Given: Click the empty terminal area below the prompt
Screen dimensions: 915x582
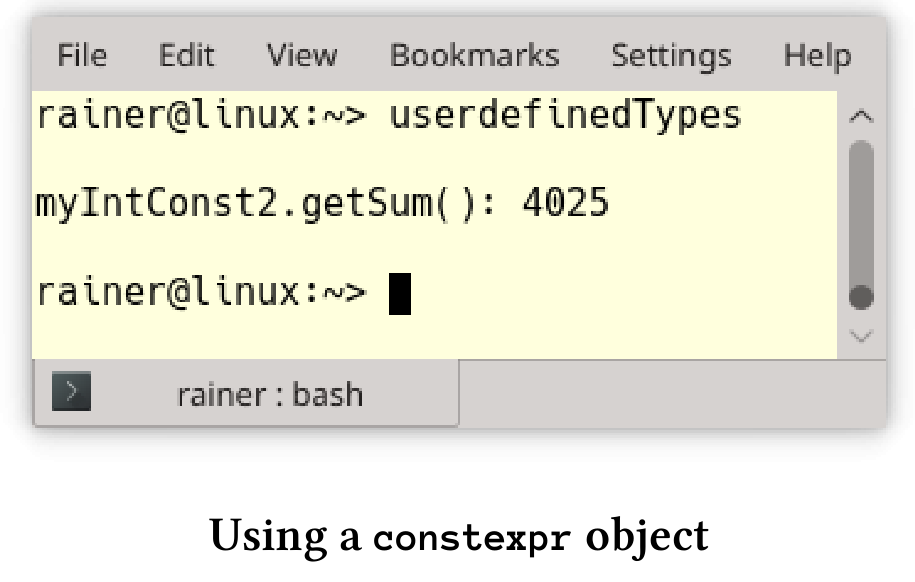Looking at the screenshot, I should [435, 337].
